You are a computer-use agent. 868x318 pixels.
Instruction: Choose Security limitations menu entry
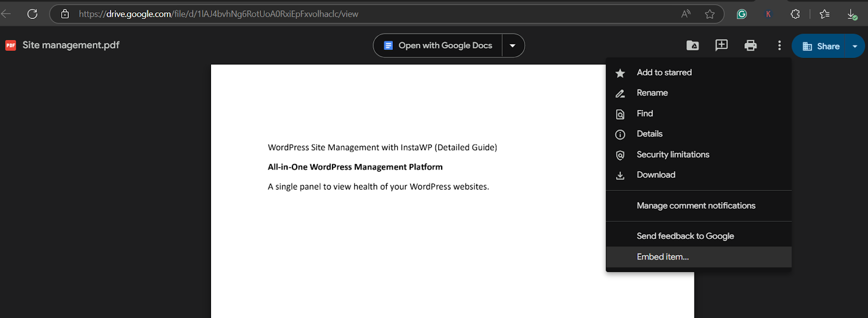tap(698, 154)
